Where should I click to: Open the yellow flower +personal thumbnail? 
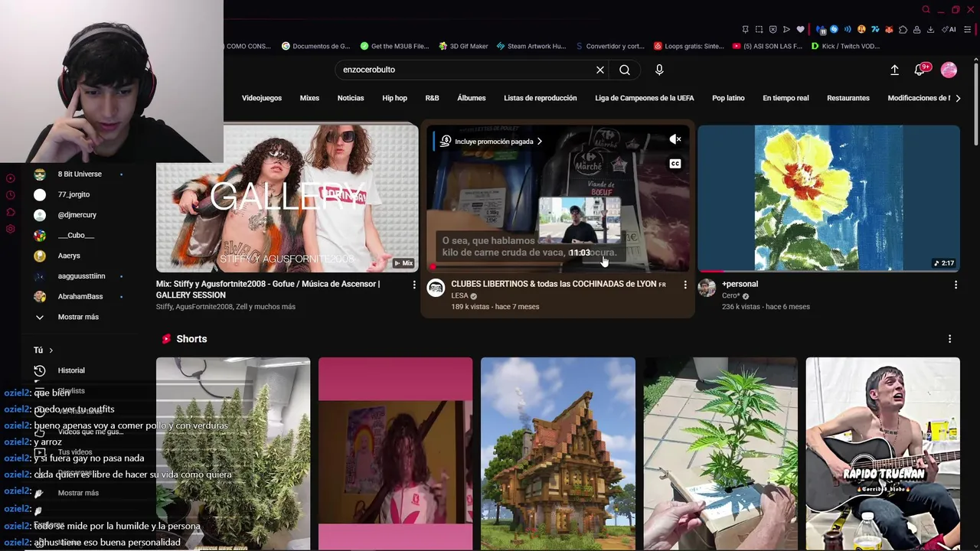coord(828,198)
